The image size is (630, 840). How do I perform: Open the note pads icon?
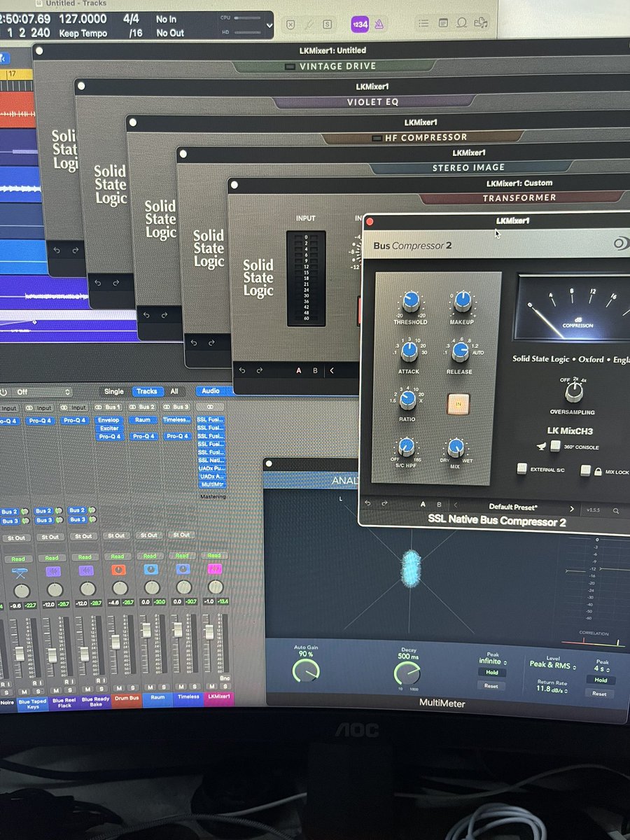coord(443,23)
